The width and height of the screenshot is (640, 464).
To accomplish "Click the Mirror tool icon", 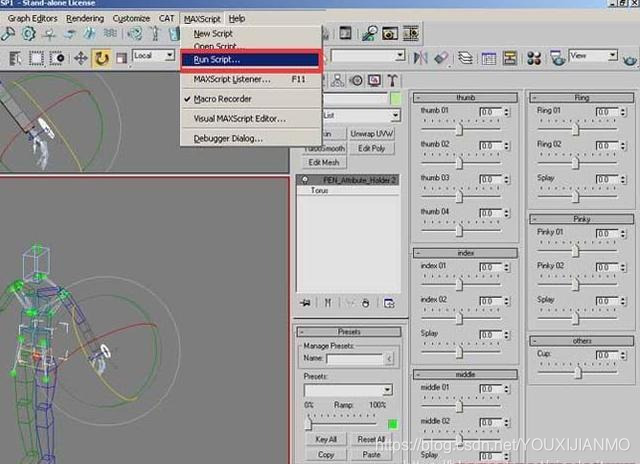I will (x=420, y=58).
